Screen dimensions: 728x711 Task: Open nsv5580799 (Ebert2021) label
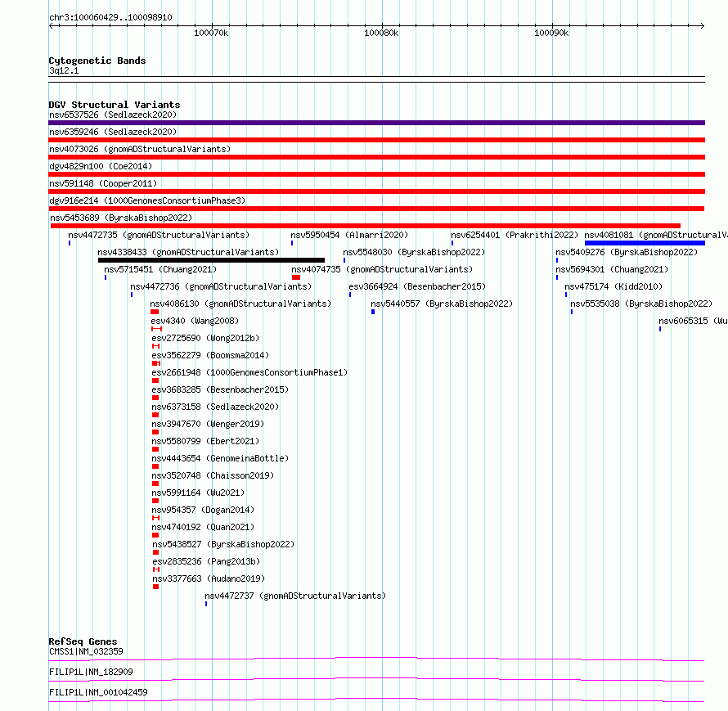click(x=205, y=441)
